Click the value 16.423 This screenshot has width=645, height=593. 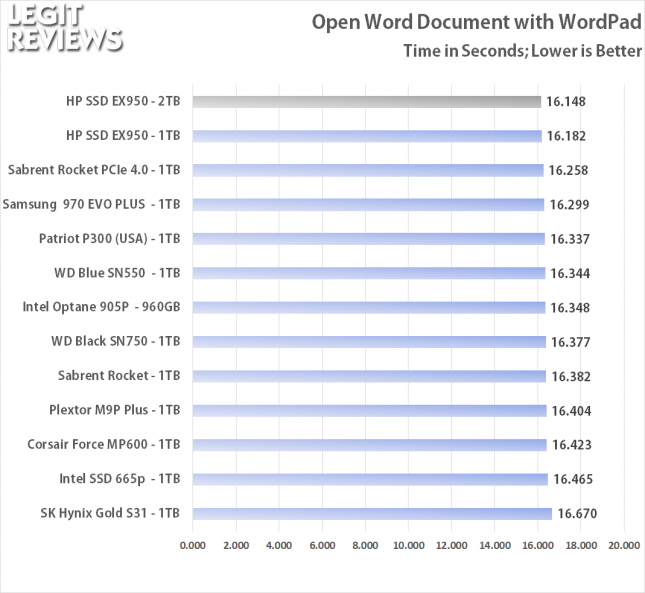572,445
